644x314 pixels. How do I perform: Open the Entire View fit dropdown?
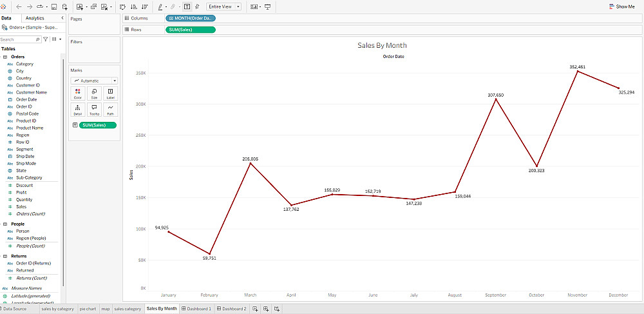(223, 6)
